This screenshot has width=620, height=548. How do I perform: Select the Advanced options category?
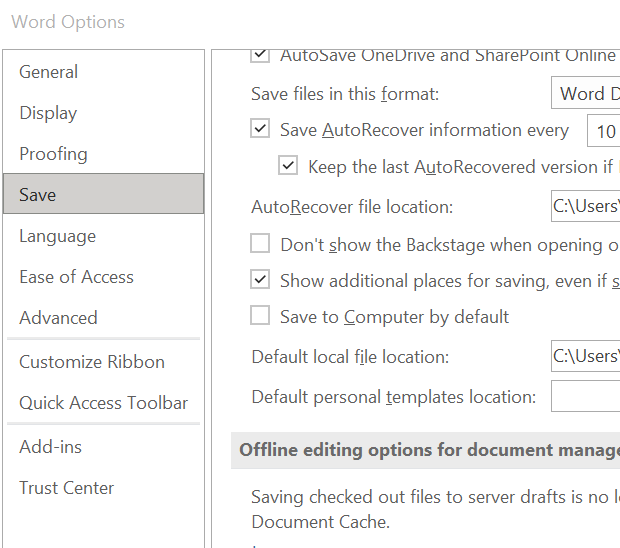(58, 318)
